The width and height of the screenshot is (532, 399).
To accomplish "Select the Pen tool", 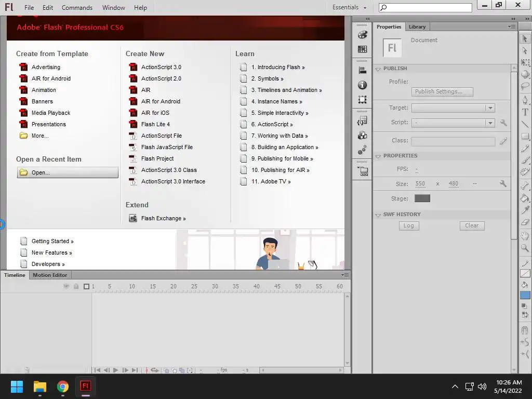I will (x=525, y=100).
